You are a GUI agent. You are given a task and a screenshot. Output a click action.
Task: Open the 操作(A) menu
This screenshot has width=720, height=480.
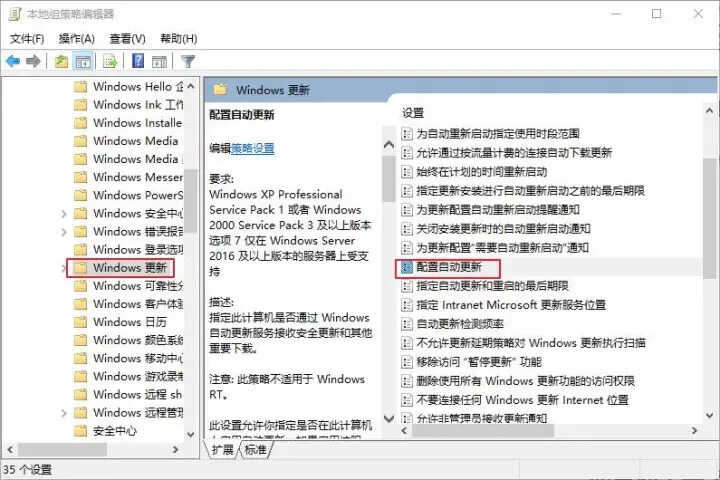click(x=77, y=39)
